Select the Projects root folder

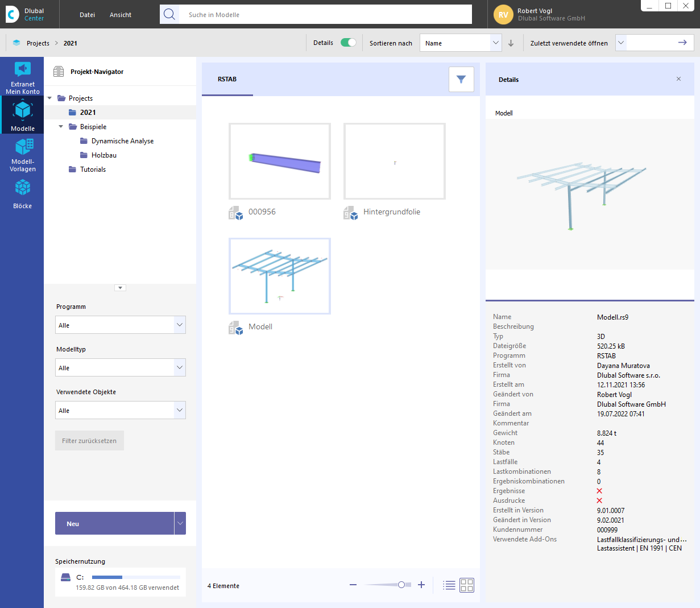click(80, 98)
